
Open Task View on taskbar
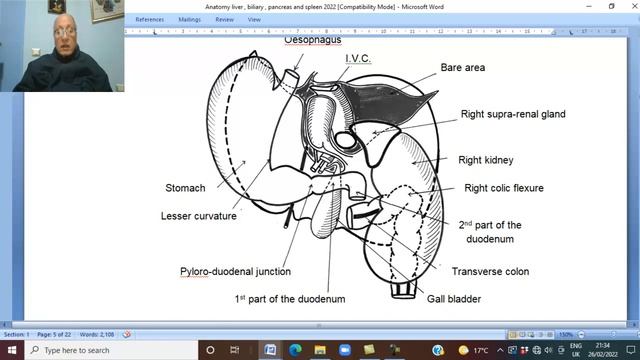pos(234,350)
